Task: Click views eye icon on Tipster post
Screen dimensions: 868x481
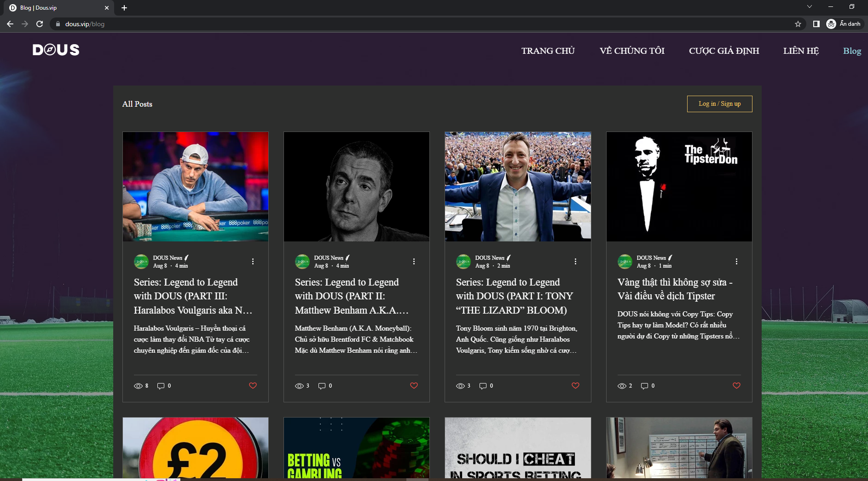Action: tap(622, 386)
